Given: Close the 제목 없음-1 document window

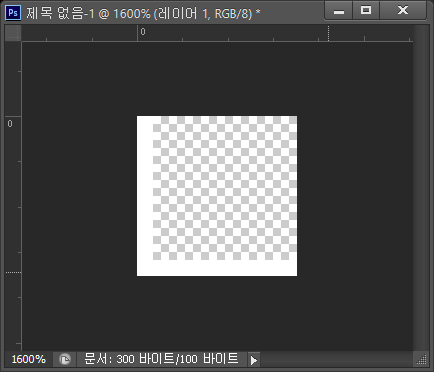Looking at the screenshot, I should click(403, 11).
